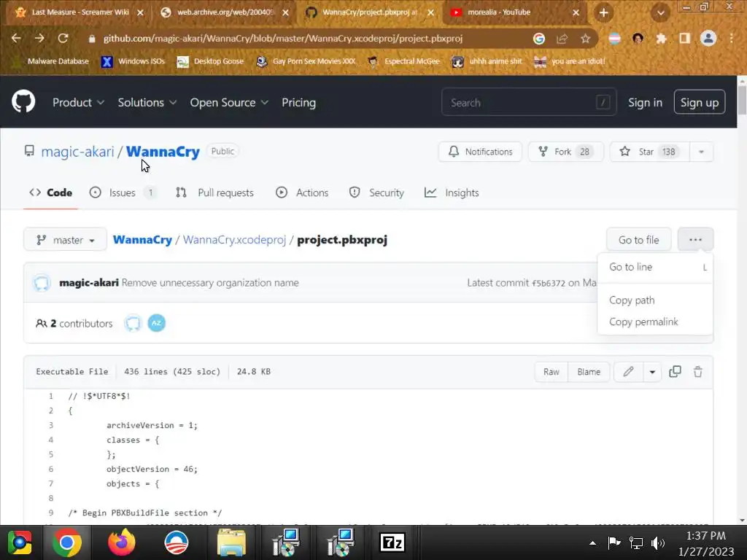747x560 pixels.
Task: Show hidden tray icons arrow
Action: tap(592, 542)
